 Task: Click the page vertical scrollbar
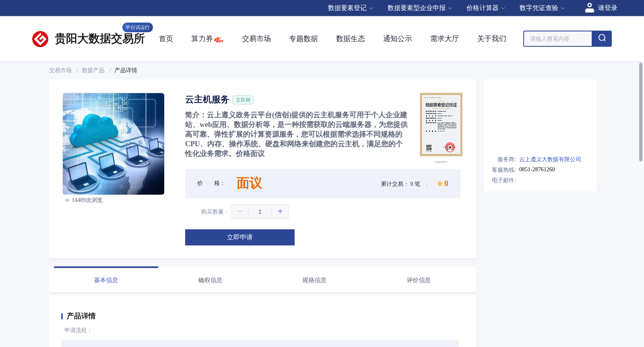(x=641, y=112)
